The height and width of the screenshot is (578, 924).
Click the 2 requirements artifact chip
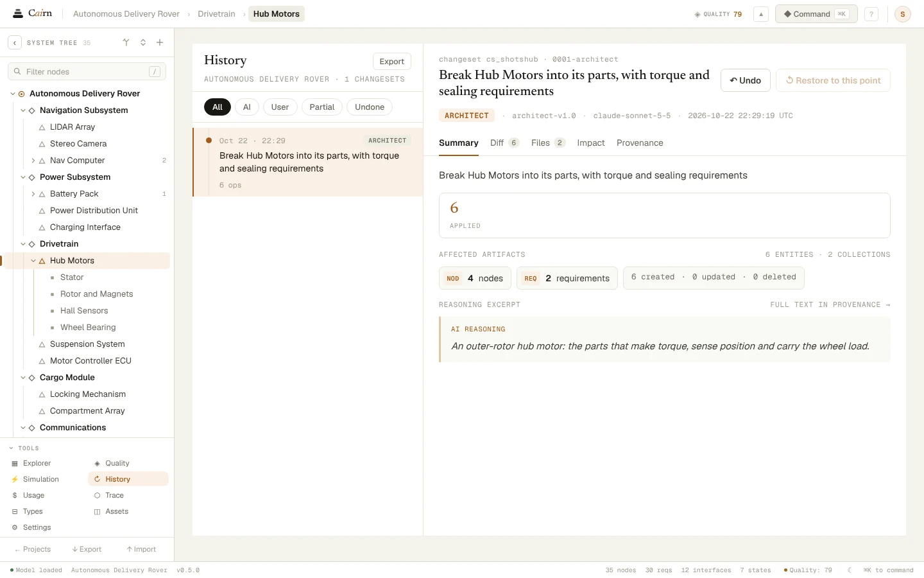(x=567, y=278)
